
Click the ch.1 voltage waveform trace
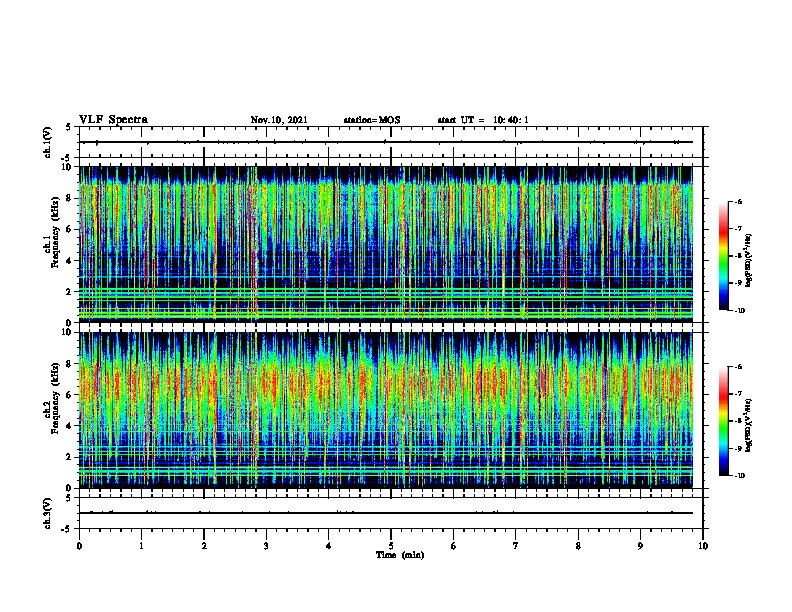pyautogui.click(x=386, y=142)
